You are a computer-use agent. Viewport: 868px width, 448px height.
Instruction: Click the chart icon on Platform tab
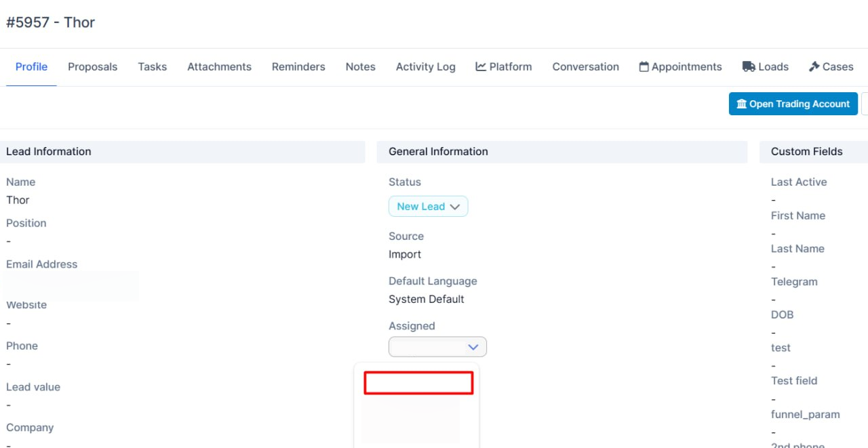click(x=481, y=66)
